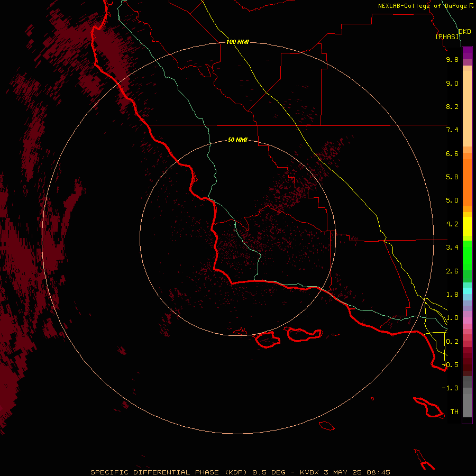Click the -0.5 value on the color scale
Viewport: 476px width, 476px height.
click(x=451, y=364)
